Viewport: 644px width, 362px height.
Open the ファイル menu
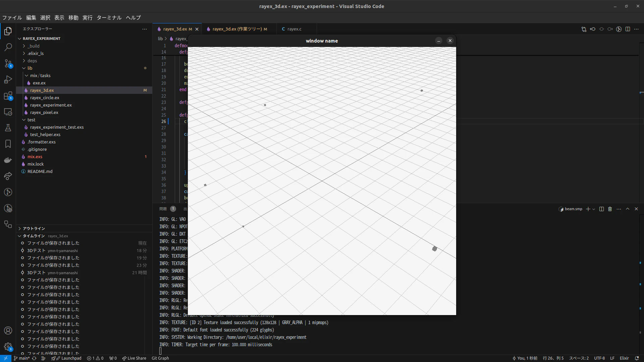pyautogui.click(x=12, y=18)
